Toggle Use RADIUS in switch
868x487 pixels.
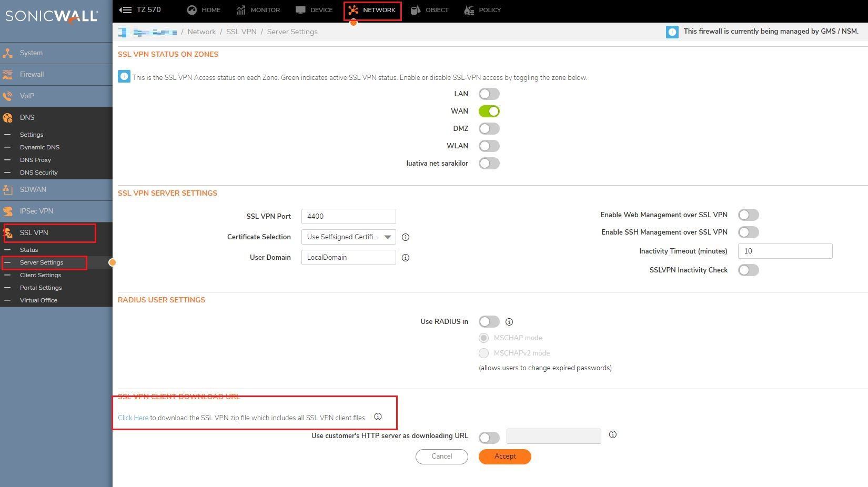(489, 322)
